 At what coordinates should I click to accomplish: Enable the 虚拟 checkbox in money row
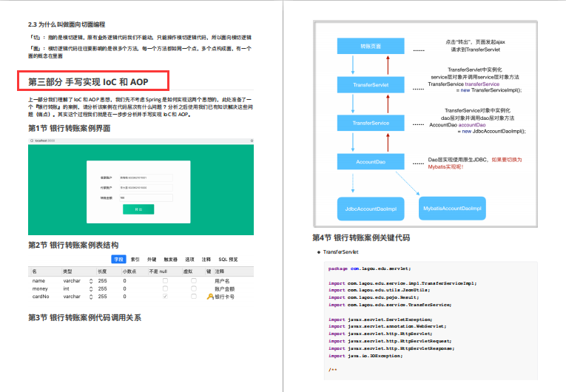[194, 288]
